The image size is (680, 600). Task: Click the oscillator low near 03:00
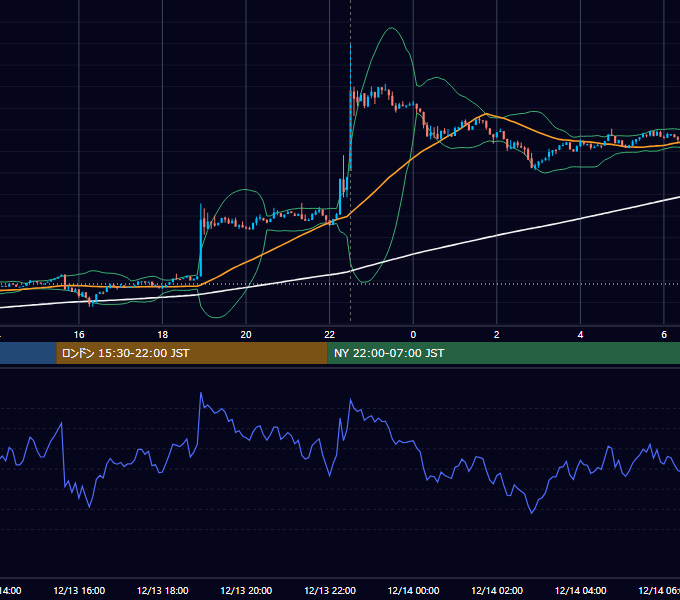(532, 513)
